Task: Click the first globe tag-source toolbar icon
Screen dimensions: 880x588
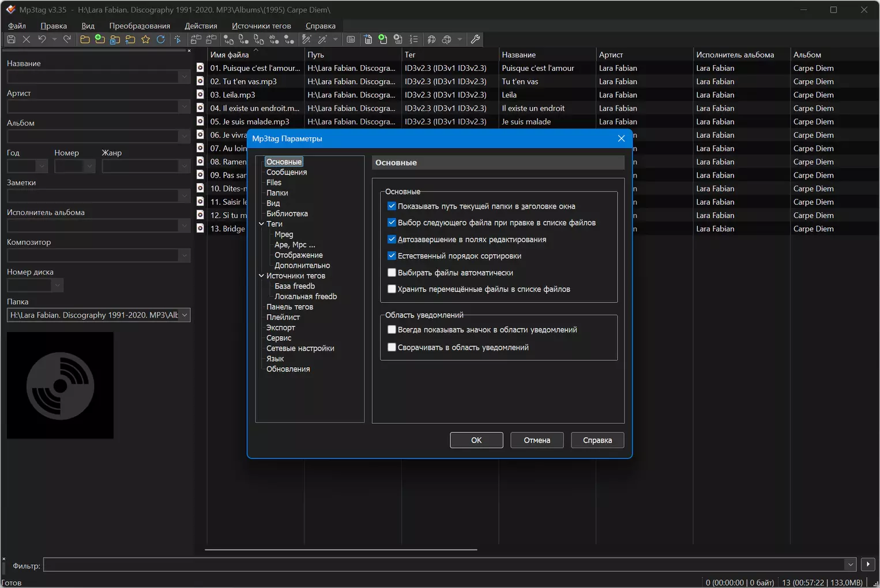Action: pos(431,39)
